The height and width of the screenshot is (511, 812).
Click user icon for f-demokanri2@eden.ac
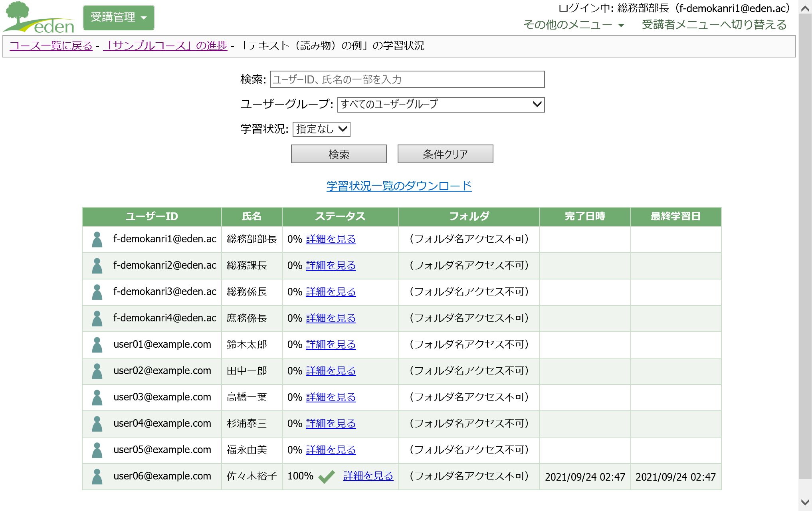coord(97,266)
